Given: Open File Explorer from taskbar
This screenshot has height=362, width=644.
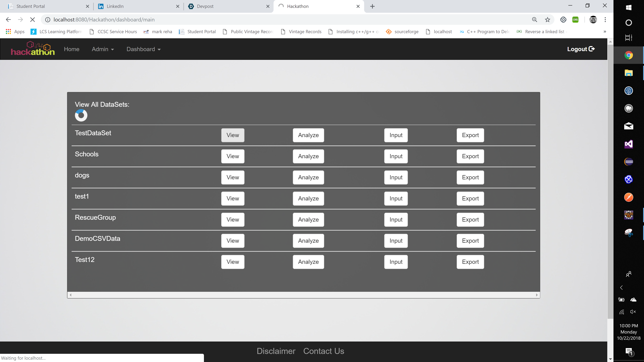Looking at the screenshot, I should pyautogui.click(x=629, y=73).
